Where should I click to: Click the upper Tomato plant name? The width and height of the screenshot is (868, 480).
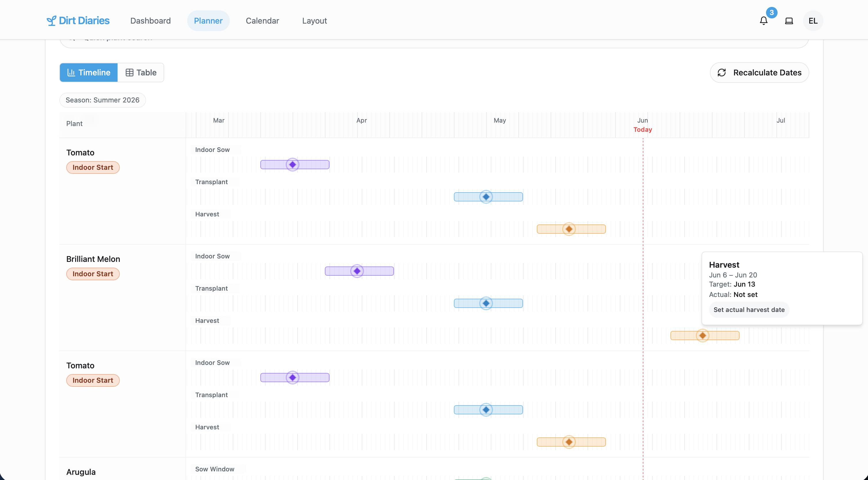click(80, 153)
